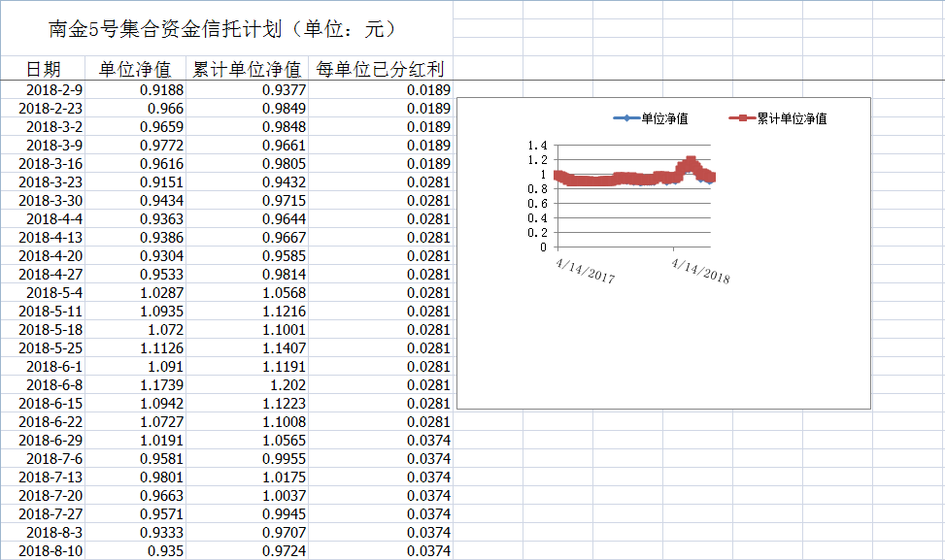The image size is (945, 560).
Task: Select unit net value cell 0.9363
Action: (x=136, y=219)
